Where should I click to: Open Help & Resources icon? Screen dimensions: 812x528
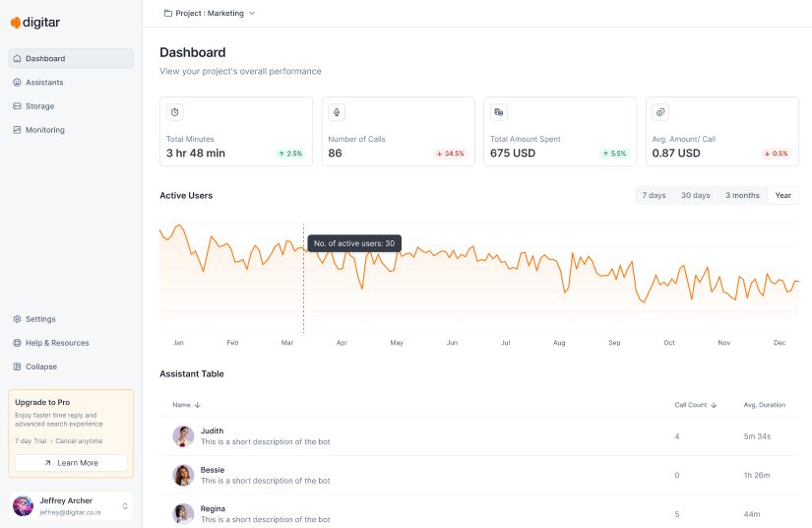click(x=17, y=343)
